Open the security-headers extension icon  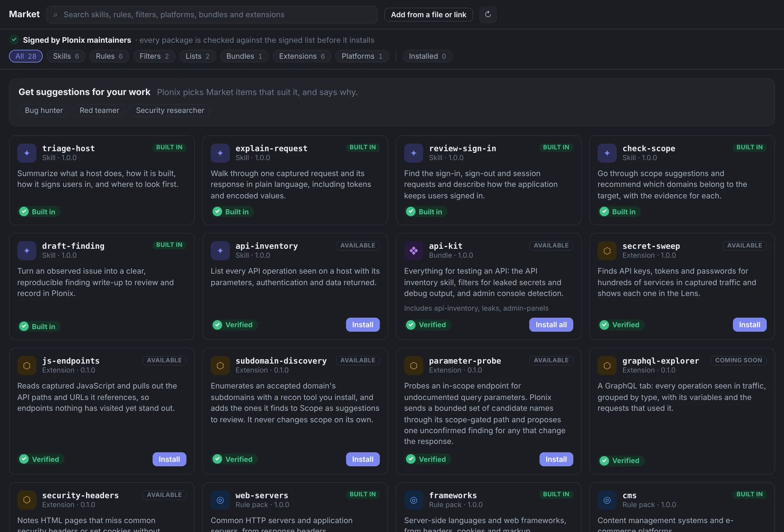click(27, 500)
